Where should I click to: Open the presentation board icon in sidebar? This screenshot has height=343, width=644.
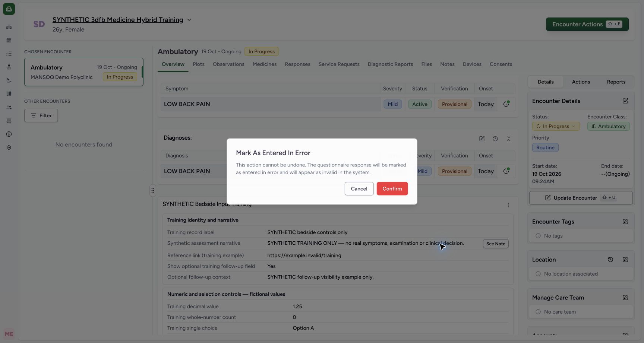9,121
